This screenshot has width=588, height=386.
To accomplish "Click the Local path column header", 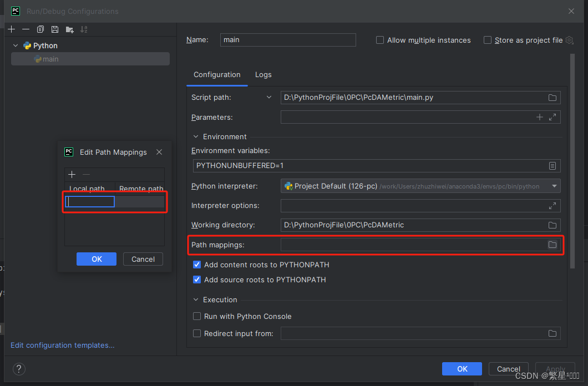I will click(90, 189).
